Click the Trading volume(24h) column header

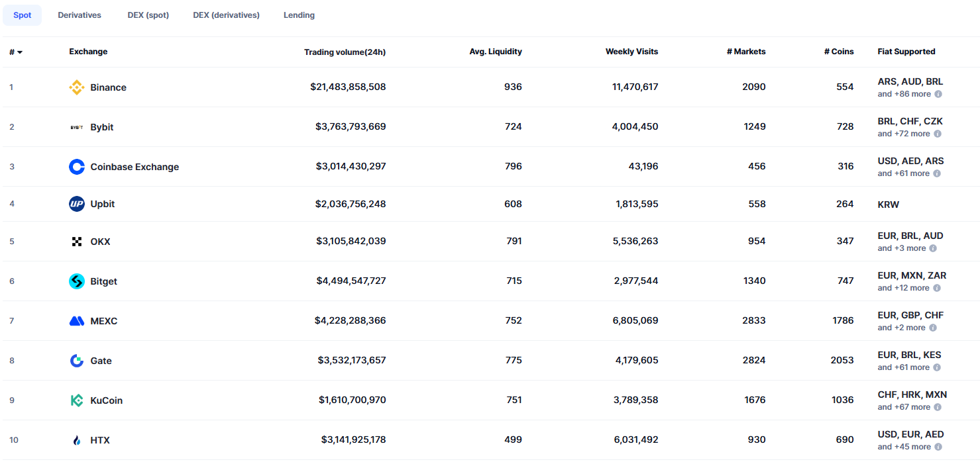click(x=345, y=51)
